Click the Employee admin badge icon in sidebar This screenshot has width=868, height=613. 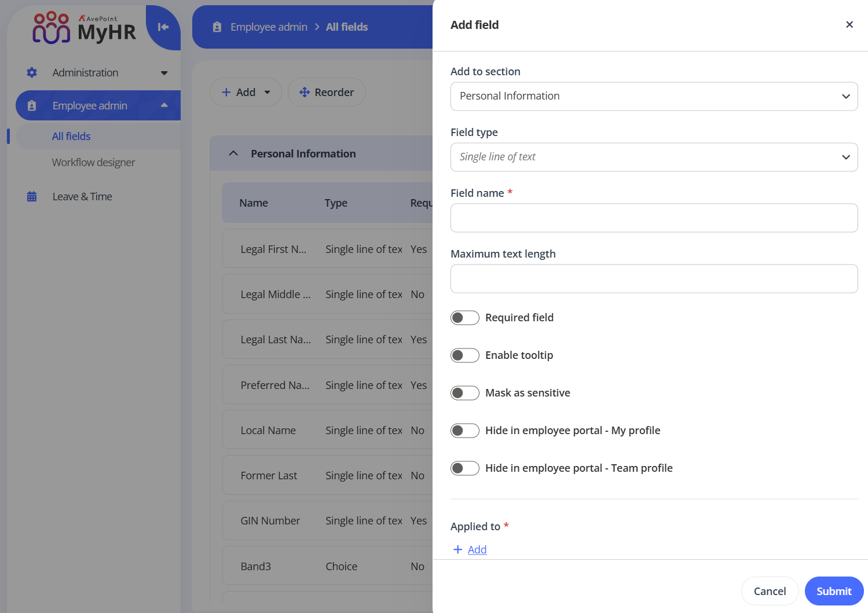point(32,105)
